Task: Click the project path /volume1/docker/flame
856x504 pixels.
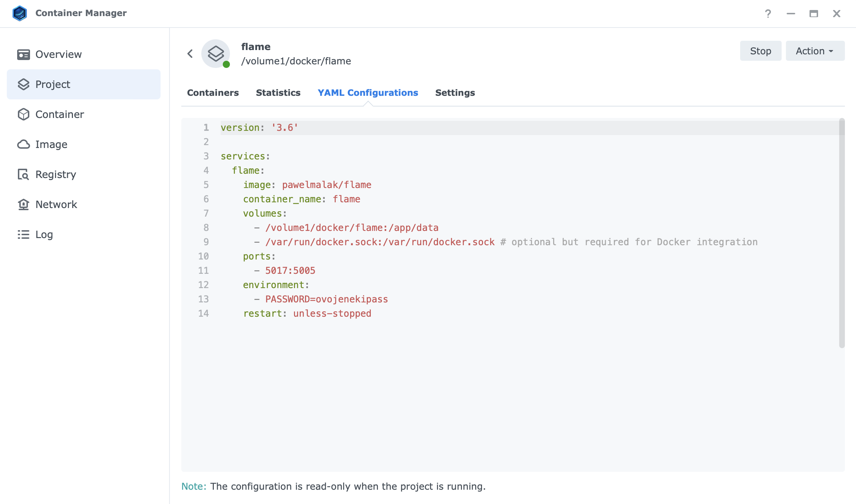Action: pos(296,61)
